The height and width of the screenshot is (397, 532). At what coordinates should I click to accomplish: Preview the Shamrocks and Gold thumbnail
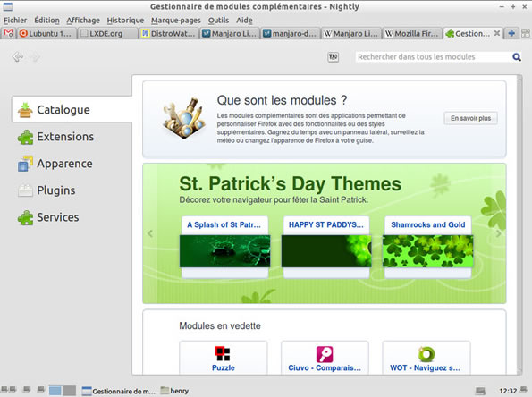click(x=428, y=251)
